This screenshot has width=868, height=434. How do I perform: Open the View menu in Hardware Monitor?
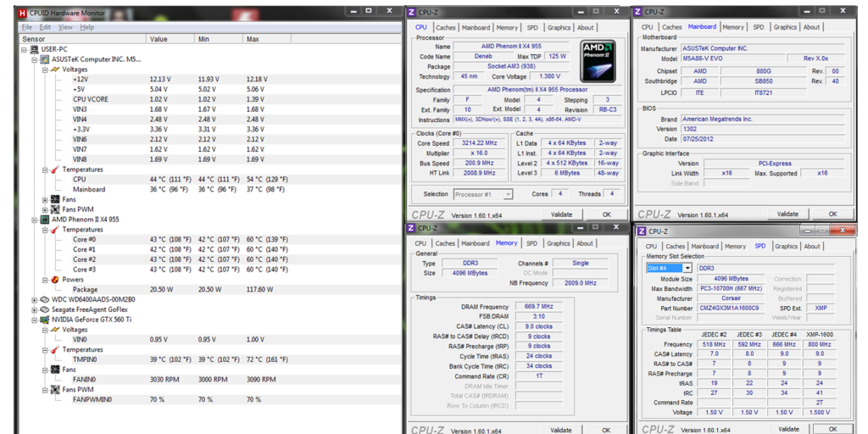pyautogui.click(x=65, y=27)
